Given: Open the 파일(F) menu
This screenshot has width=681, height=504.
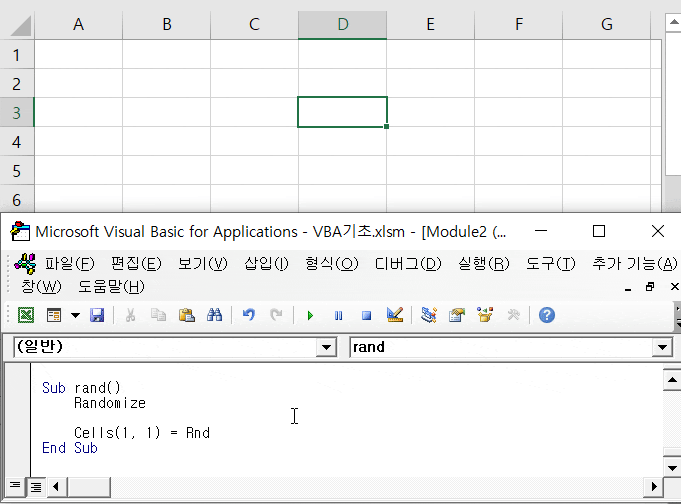Looking at the screenshot, I should tap(69, 263).
